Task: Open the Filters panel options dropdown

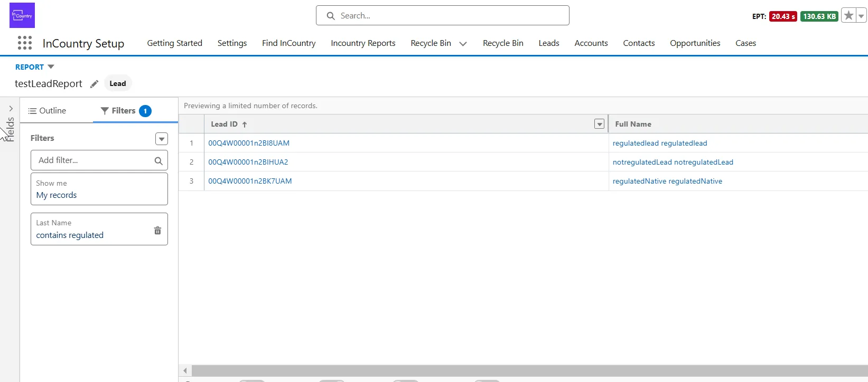Action: 162,139
